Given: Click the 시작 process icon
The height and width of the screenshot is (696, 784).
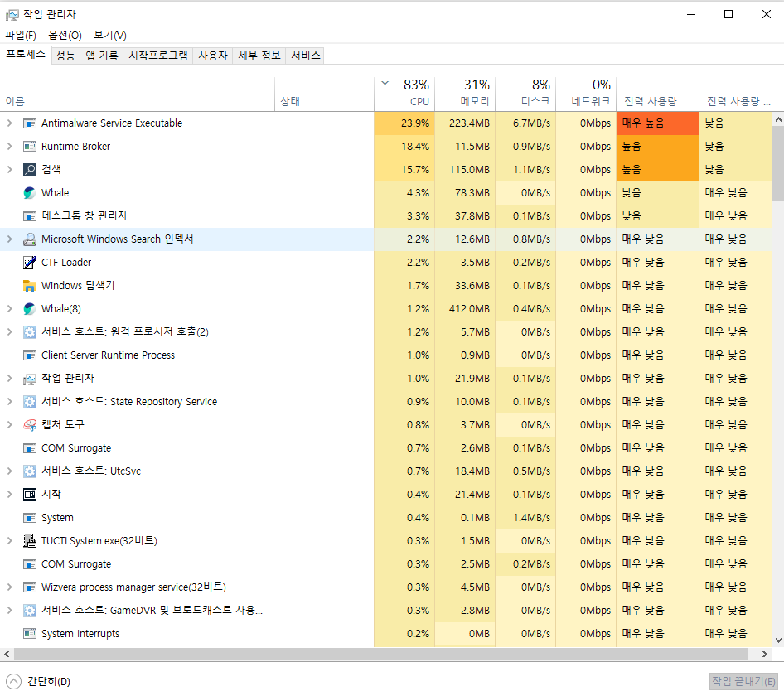Looking at the screenshot, I should (x=30, y=495).
